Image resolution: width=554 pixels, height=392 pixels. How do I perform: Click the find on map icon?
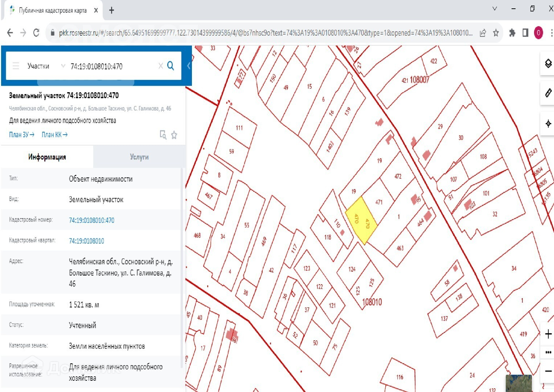tap(163, 135)
